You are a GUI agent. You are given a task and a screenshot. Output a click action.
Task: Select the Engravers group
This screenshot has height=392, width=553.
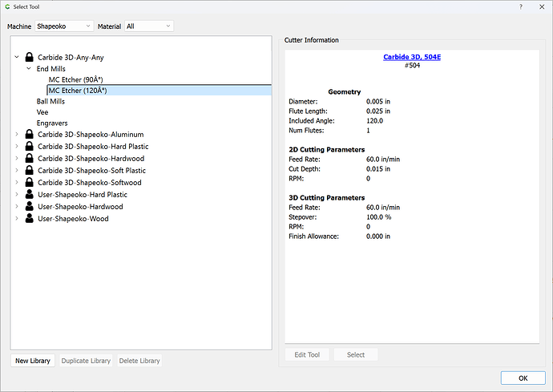pos(52,123)
